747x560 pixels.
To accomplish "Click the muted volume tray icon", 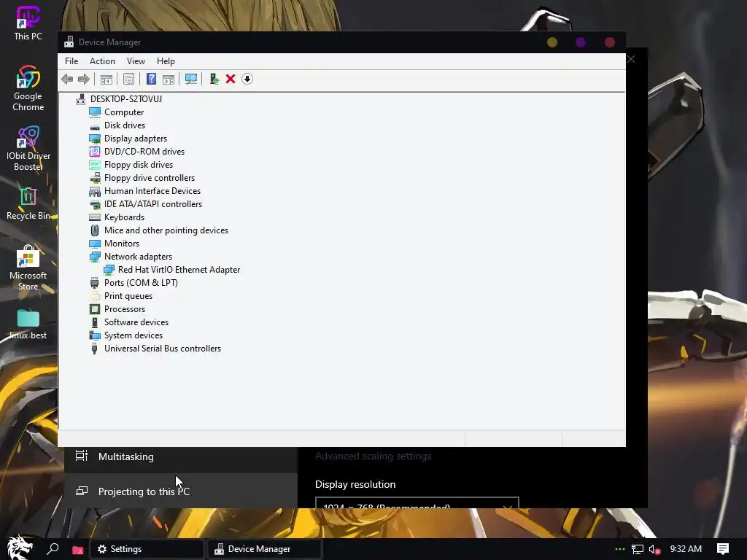I will pos(654,550).
